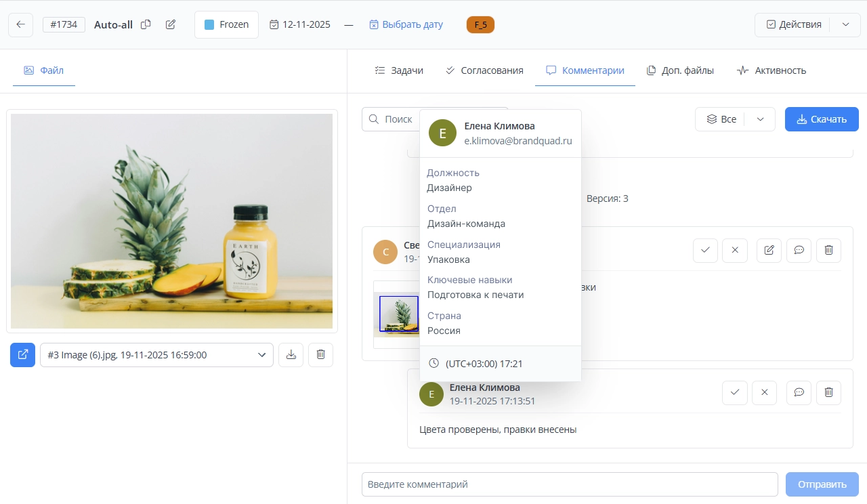
Task: Edit the Auto-all title with pencil icon
Action: click(171, 24)
